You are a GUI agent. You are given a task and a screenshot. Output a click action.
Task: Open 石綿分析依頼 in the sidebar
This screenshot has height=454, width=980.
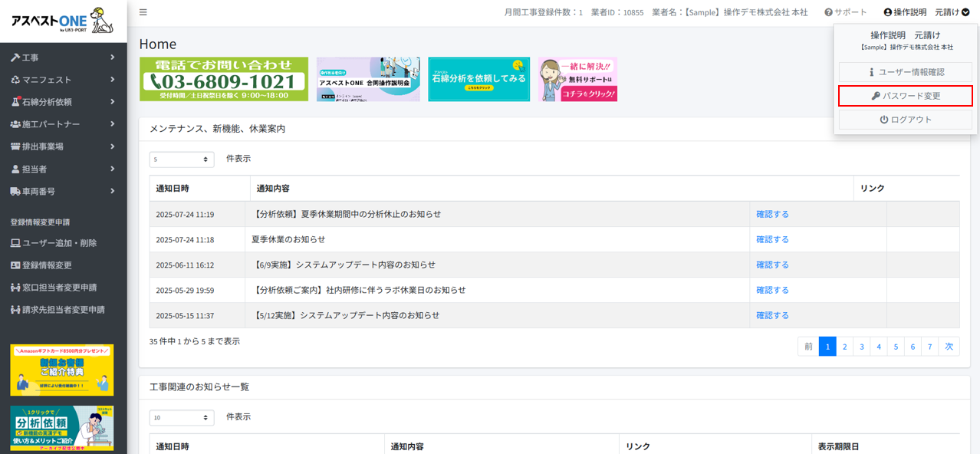pos(47,102)
